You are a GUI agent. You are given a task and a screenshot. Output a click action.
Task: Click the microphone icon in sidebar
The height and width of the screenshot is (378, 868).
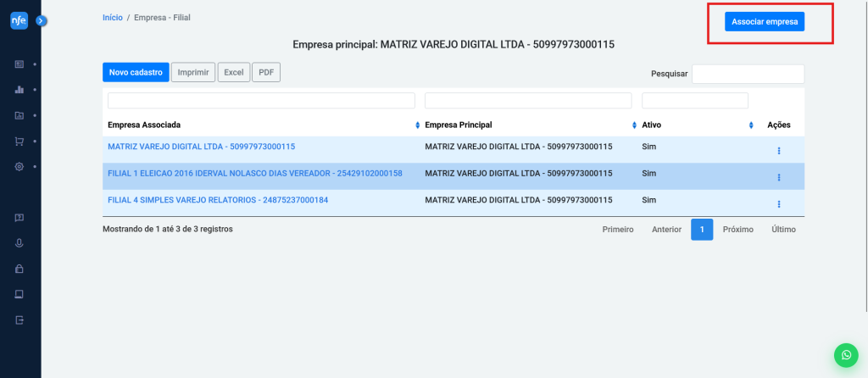[x=19, y=243]
